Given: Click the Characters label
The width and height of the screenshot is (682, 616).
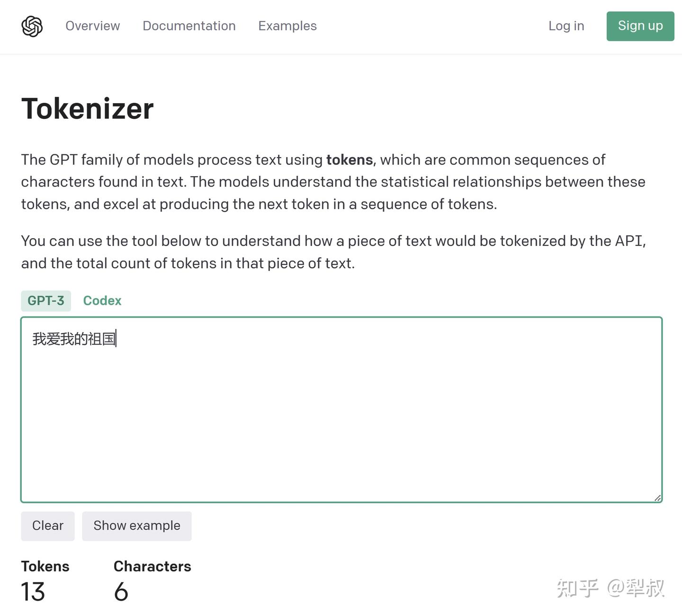Looking at the screenshot, I should point(153,566).
